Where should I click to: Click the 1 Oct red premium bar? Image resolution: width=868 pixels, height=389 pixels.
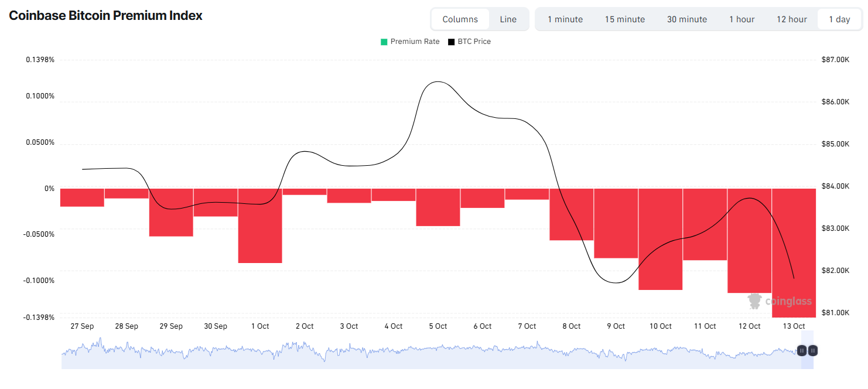coord(260,226)
